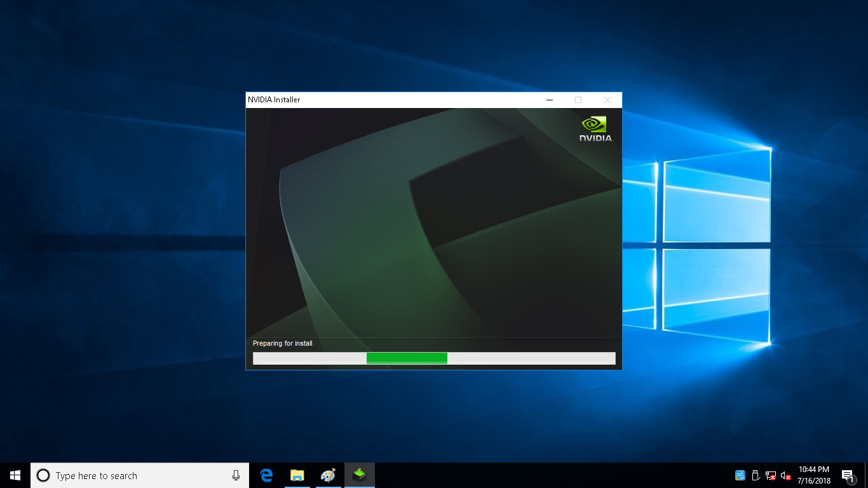Open the Intel graphics tray icon
The height and width of the screenshot is (488, 868).
tap(740, 475)
